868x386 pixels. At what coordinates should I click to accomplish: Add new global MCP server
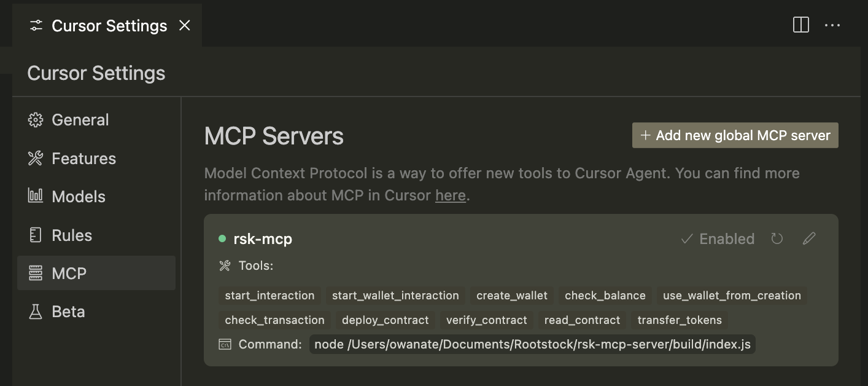point(735,135)
